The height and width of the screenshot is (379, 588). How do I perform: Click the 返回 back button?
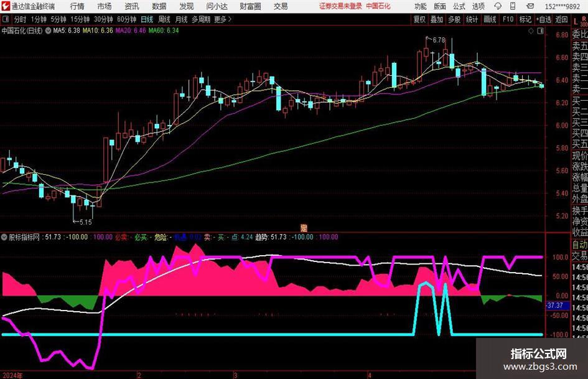click(561, 19)
